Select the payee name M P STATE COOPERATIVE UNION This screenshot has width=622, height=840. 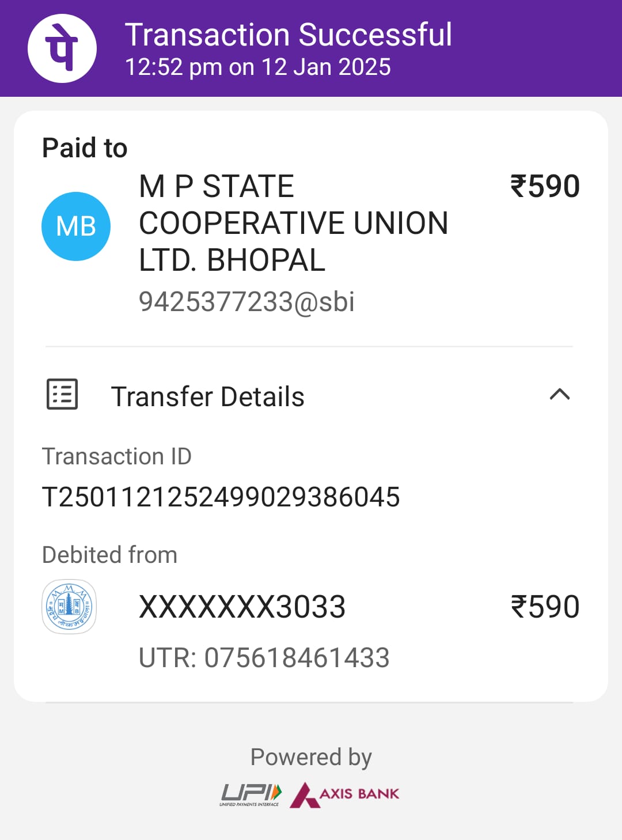pyautogui.click(x=294, y=224)
